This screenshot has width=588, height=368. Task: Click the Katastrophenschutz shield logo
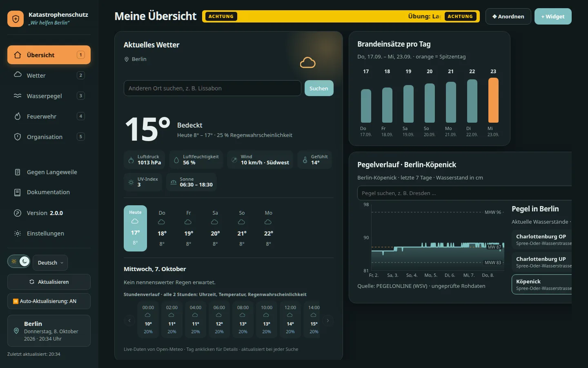(x=16, y=19)
